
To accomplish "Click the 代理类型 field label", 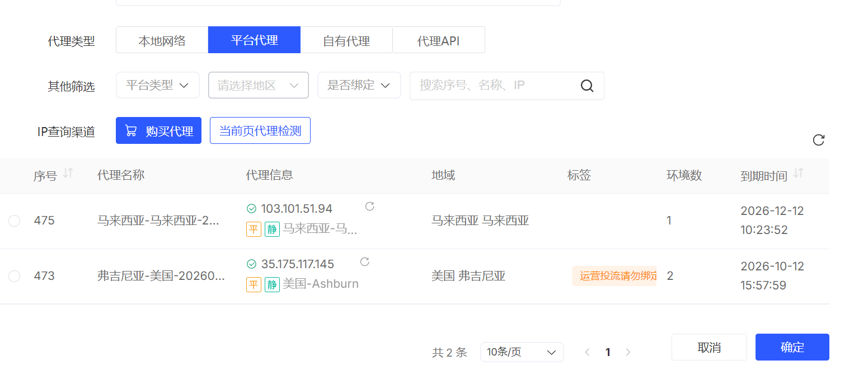I will (x=72, y=41).
